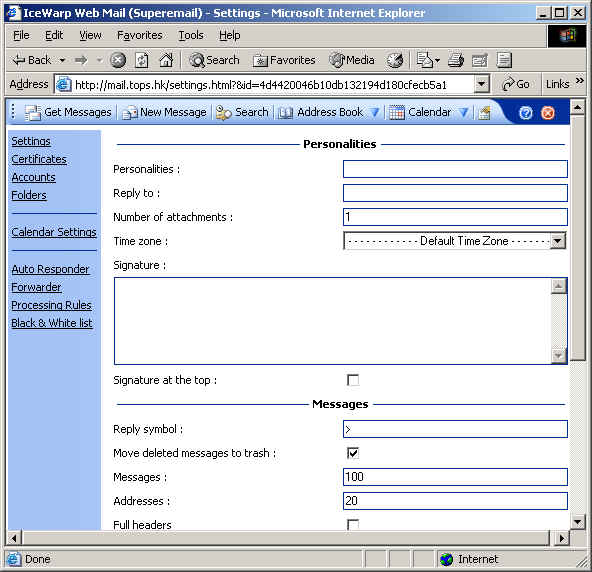
Task: Click the Mail toolbar icon
Action: pos(424,60)
